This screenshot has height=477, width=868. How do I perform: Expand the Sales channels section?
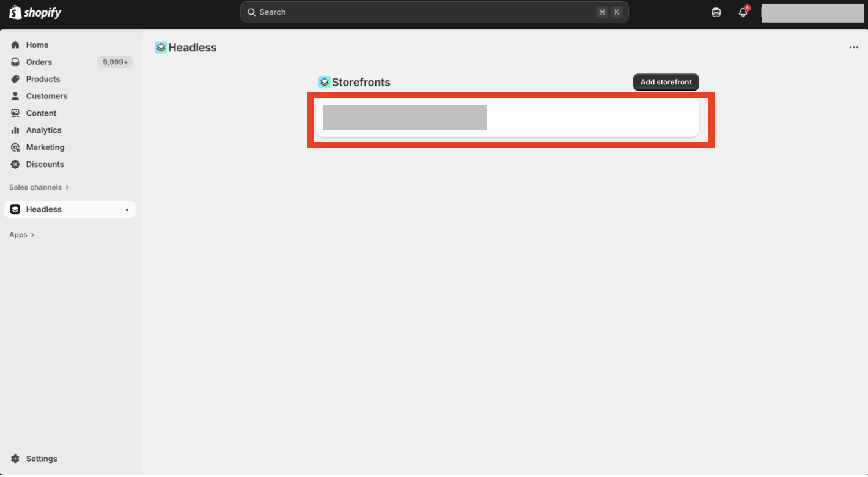pos(39,188)
